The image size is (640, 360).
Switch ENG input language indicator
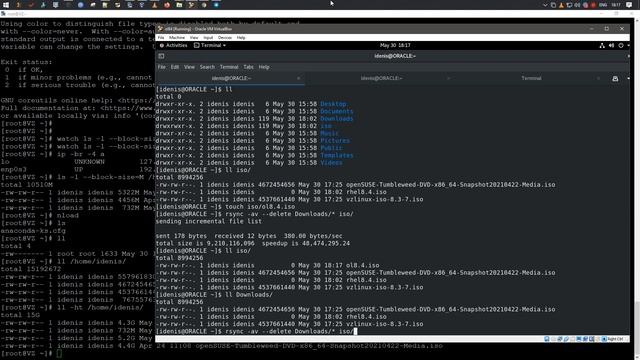tap(603, 5)
